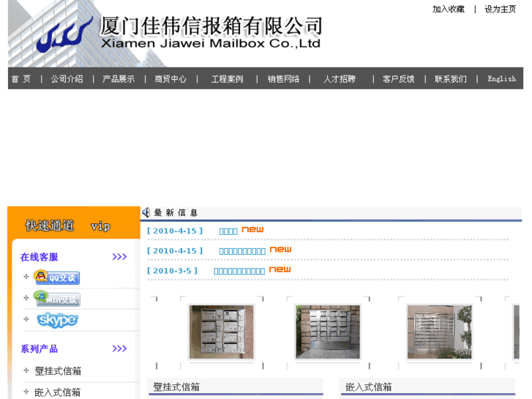Click 设为主页 link at top
Viewport: 532px width, 399px height.
point(500,10)
